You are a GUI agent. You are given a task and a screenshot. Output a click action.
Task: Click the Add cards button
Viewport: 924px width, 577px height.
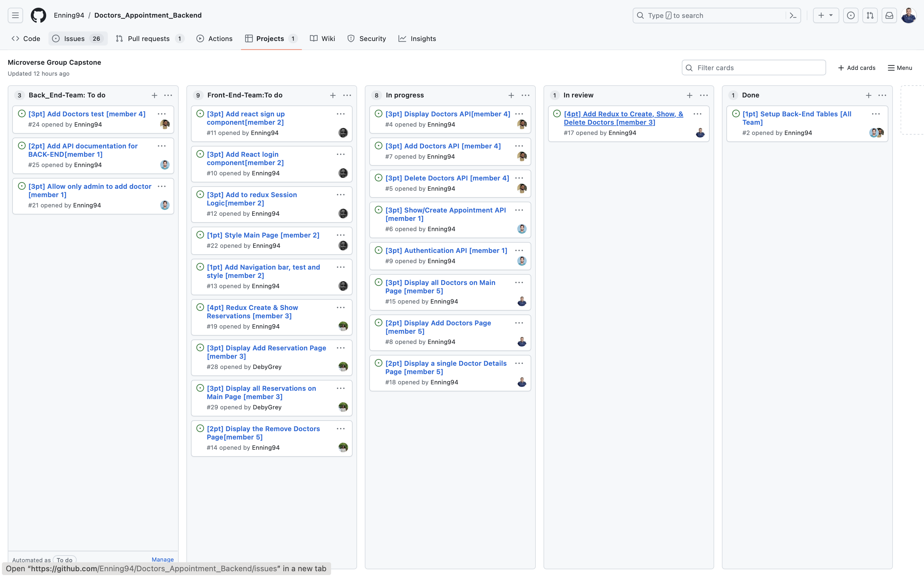coord(856,68)
